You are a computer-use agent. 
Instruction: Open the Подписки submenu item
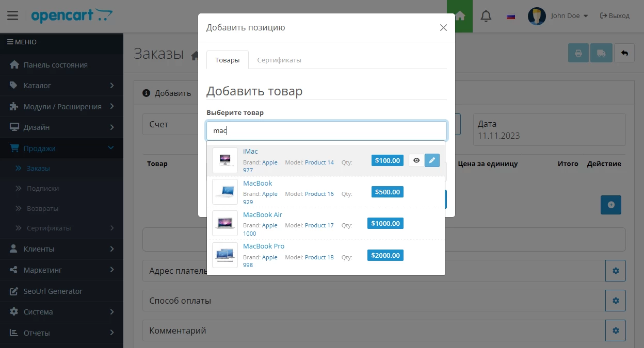[61, 189]
